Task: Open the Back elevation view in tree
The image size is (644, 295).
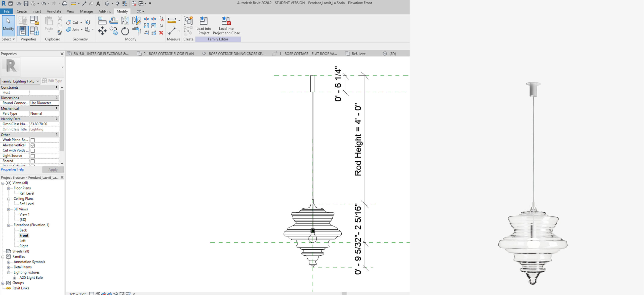Action: pyautogui.click(x=23, y=230)
